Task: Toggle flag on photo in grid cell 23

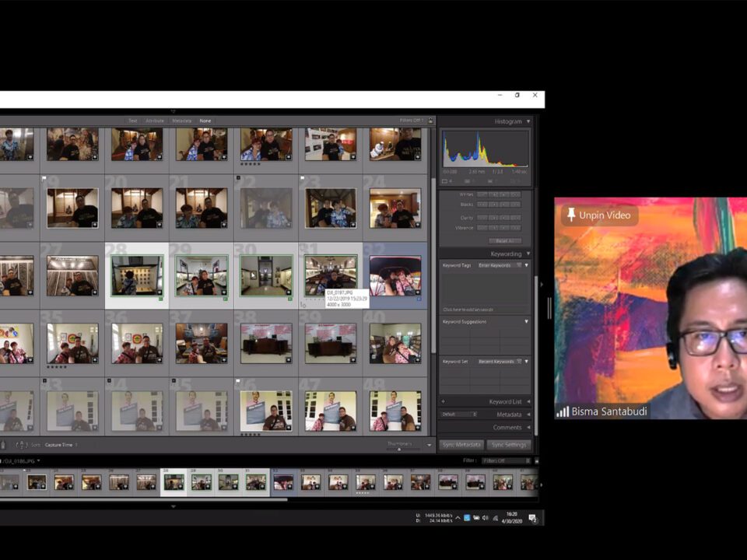Action: [303, 178]
